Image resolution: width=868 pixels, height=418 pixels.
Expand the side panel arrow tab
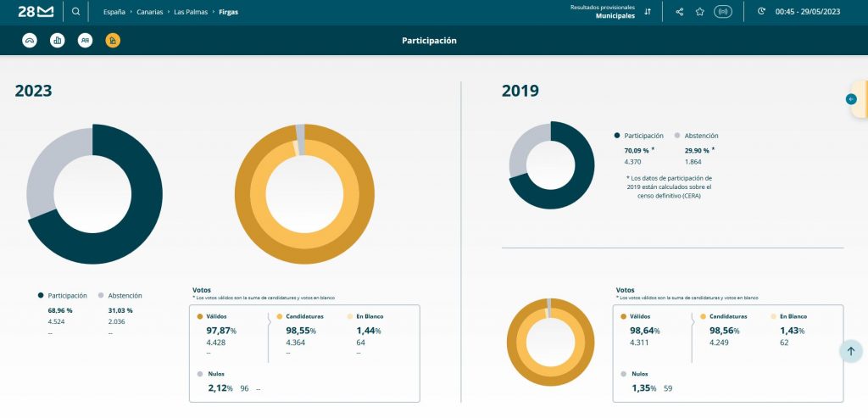tap(855, 99)
